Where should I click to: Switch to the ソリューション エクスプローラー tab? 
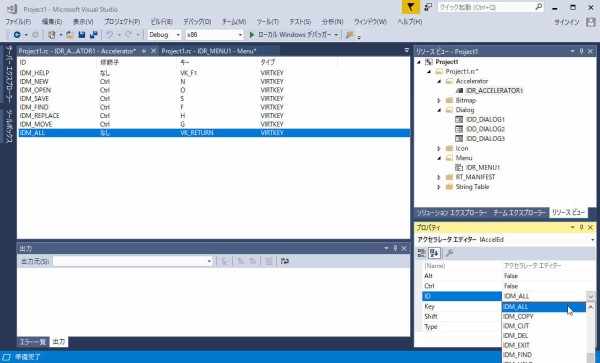pyautogui.click(x=452, y=213)
